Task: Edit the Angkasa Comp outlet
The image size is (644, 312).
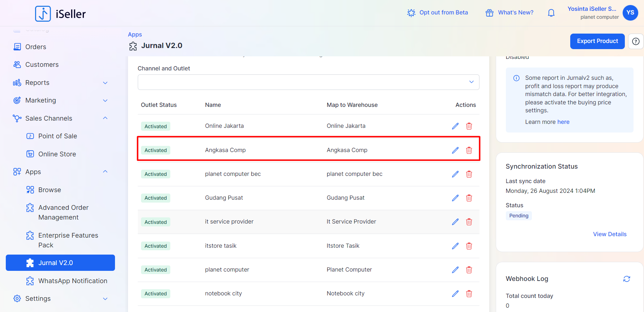Action: [x=455, y=150]
